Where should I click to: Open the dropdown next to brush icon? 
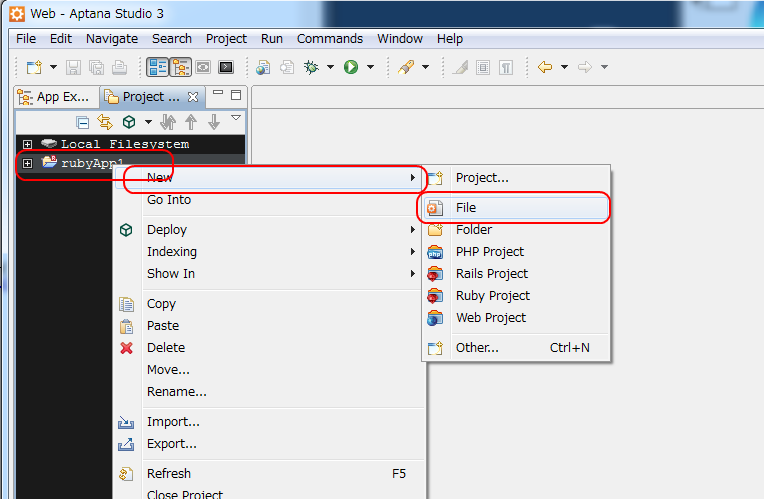pyautogui.click(x=425, y=67)
